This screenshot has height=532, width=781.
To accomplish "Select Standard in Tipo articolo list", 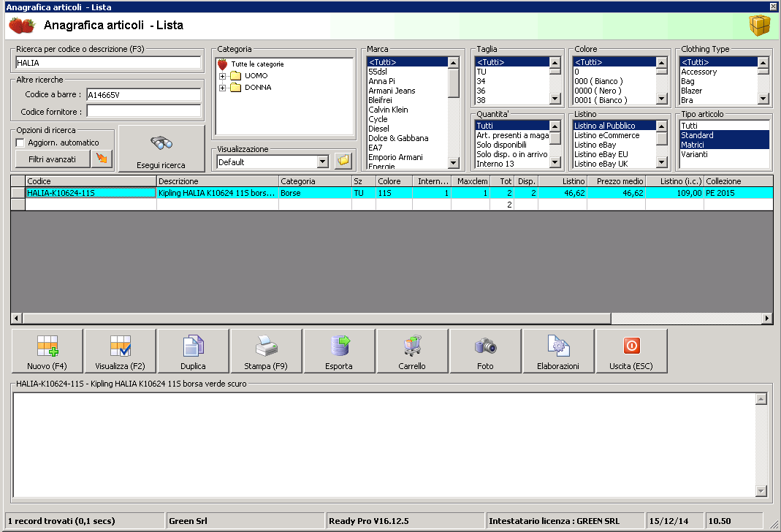I will pyautogui.click(x=725, y=135).
